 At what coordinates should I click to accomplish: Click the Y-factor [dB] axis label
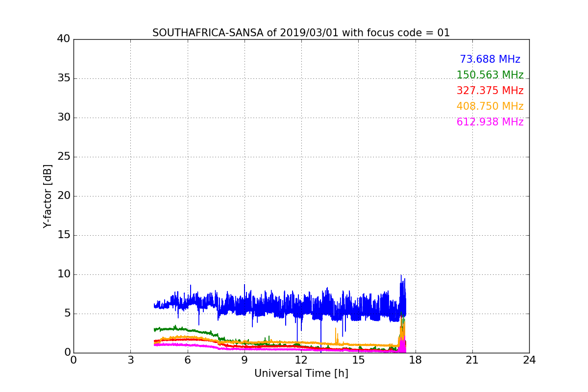pyautogui.click(x=48, y=196)
